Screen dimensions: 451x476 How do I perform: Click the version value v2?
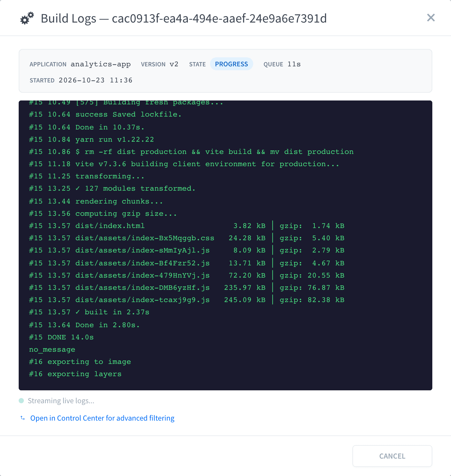(x=174, y=64)
